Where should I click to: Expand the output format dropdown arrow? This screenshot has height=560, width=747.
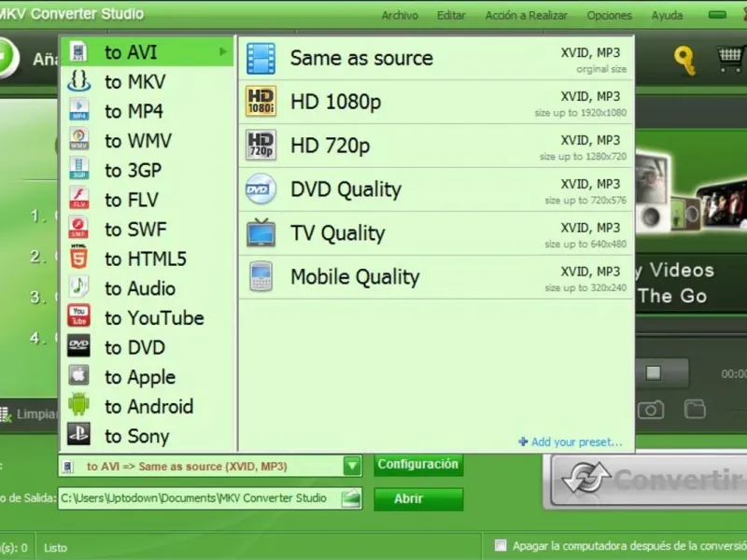click(352, 466)
